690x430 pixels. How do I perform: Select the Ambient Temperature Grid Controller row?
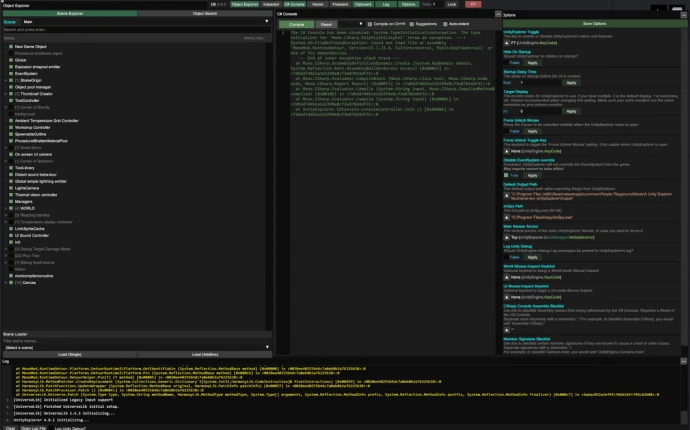click(47, 121)
